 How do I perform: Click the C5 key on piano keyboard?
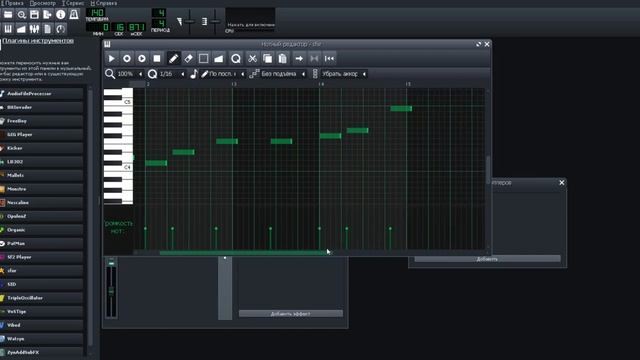pos(118,102)
